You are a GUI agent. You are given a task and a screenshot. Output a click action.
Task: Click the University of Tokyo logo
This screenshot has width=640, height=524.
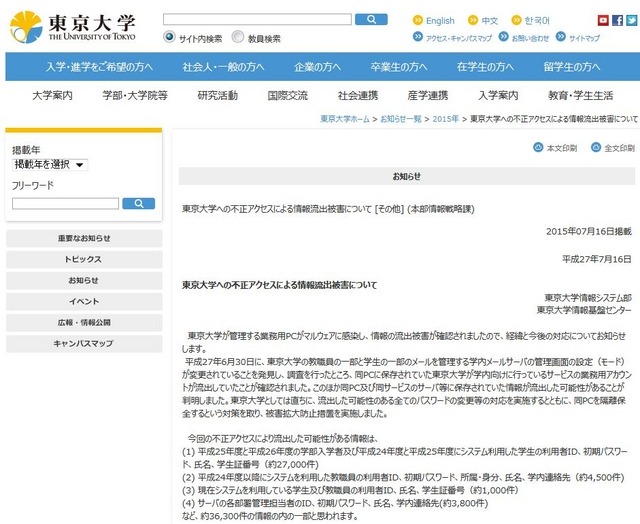[73, 27]
